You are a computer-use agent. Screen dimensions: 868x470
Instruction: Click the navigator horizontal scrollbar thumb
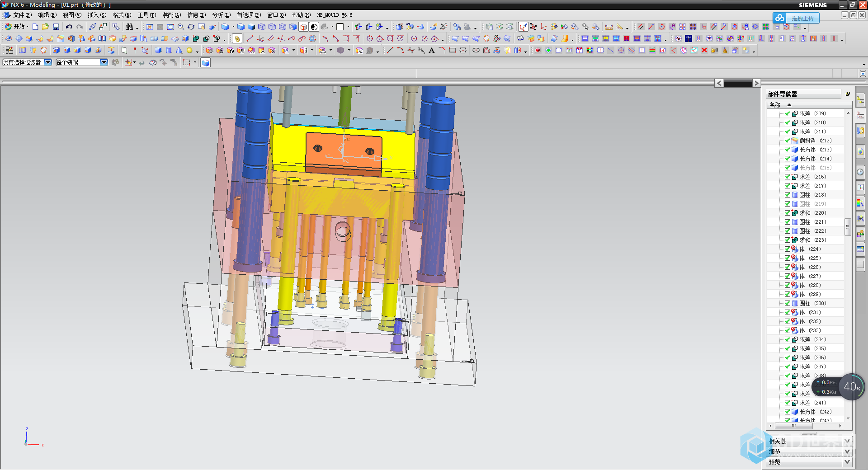793,426
